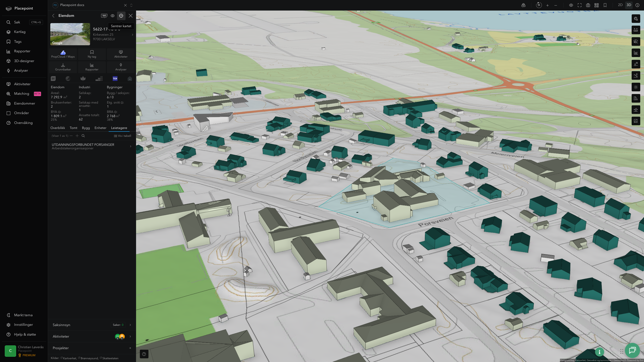644x362 pixels.
Task: Open the property search-on-map tool
Action: (636, 41)
